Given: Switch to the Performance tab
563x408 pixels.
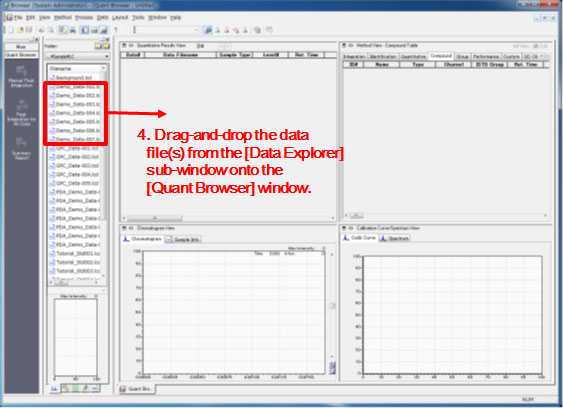Looking at the screenshot, I should coord(486,57).
